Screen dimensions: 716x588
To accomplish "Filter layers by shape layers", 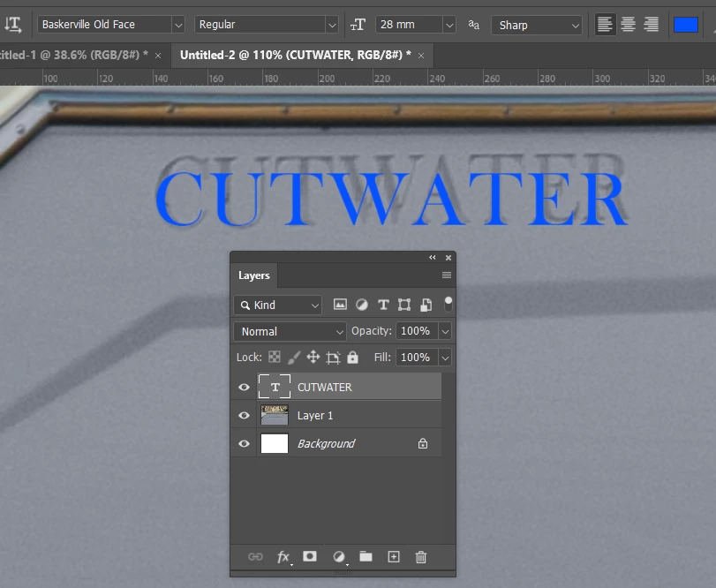I will coord(404,305).
